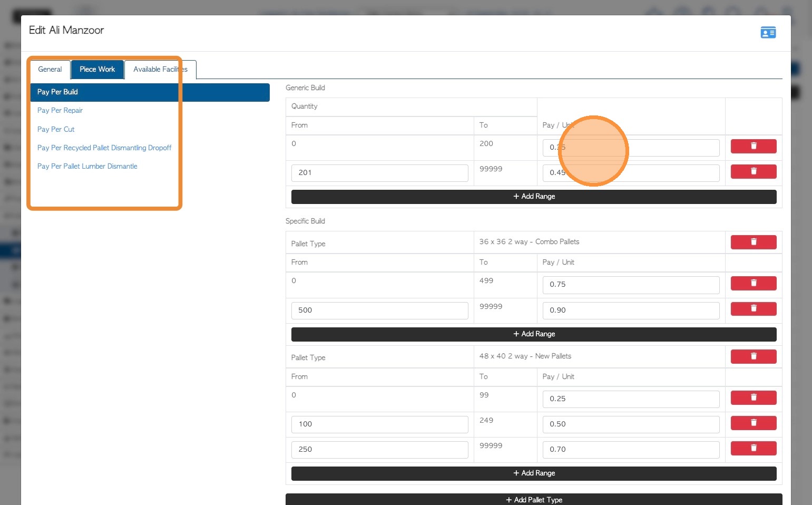This screenshot has height=505, width=812.
Task: Click the "200" To value in Generic Build
Action: tap(486, 144)
